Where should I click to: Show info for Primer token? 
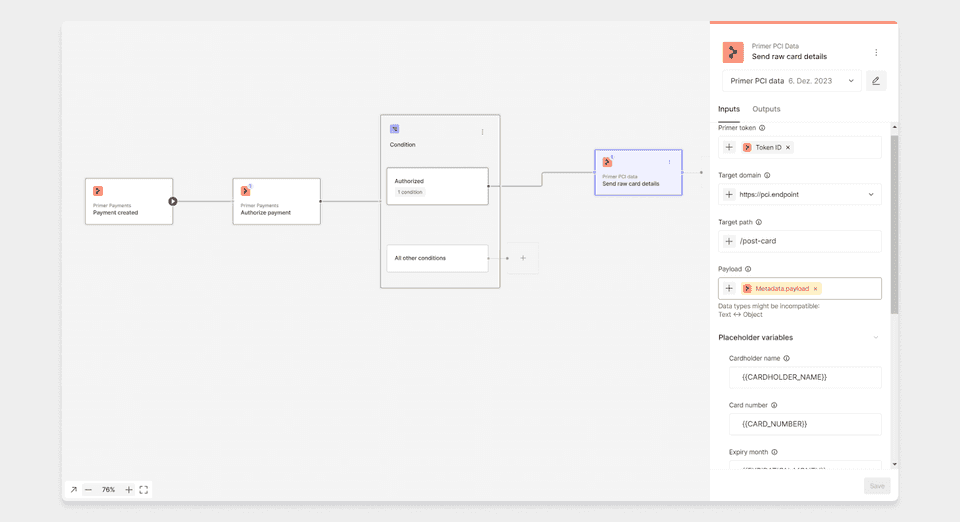[x=762, y=128]
